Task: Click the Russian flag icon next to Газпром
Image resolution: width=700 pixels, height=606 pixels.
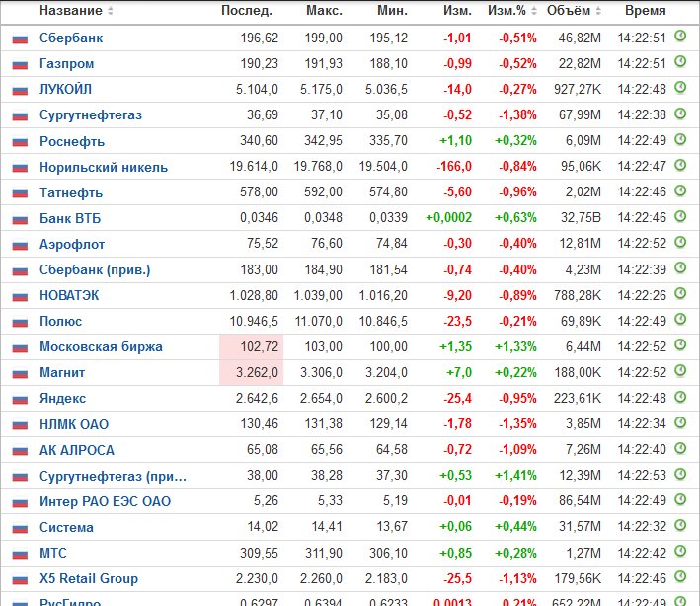Action: tap(20, 65)
